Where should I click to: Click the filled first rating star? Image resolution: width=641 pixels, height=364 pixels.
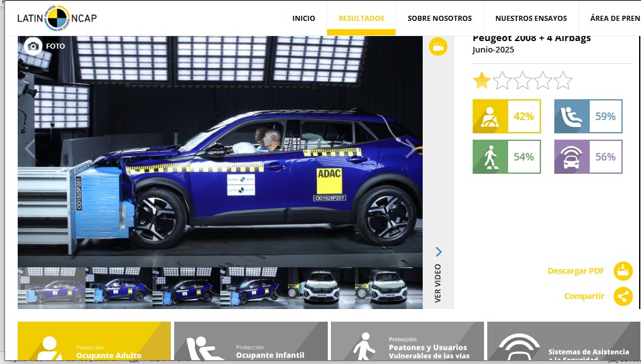[482, 80]
